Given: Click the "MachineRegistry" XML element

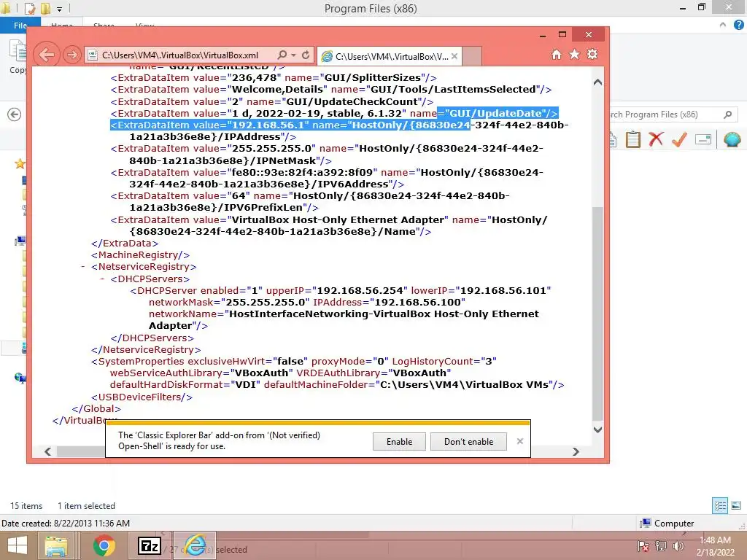Looking at the screenshot, I should coord(141,255).
